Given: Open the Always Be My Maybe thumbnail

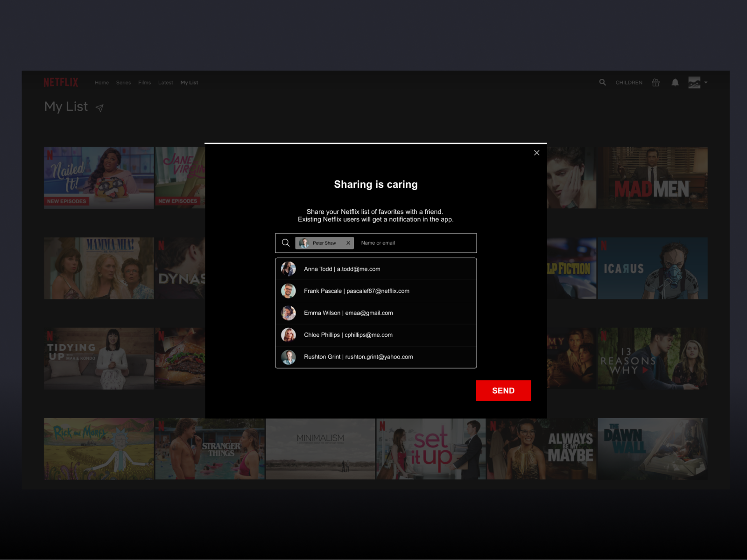Looking at the screenshot, I should pyautogui.click(x=542, y=449).
